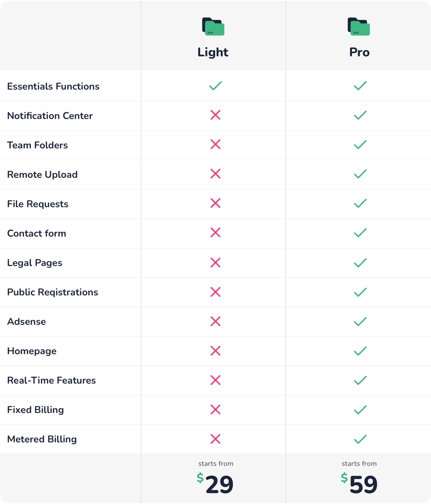This screenshot has width=431, height=504.
Task: Click the Pro checkmark for Homepage
Action: [x=360, y=351]
